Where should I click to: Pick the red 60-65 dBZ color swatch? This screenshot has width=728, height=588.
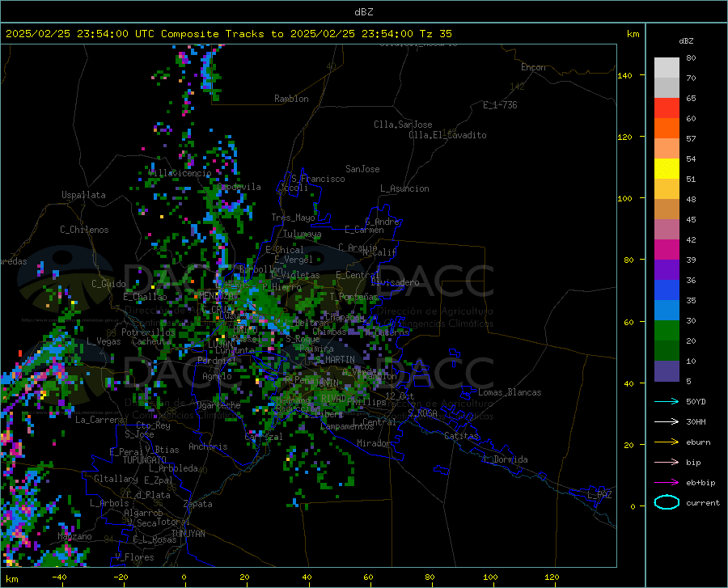667,108
